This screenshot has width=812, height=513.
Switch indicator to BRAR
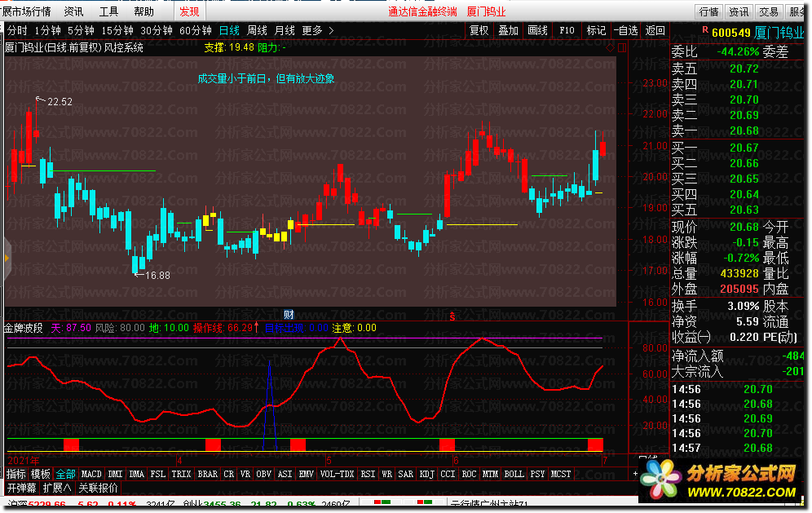[x=208, y=474]
